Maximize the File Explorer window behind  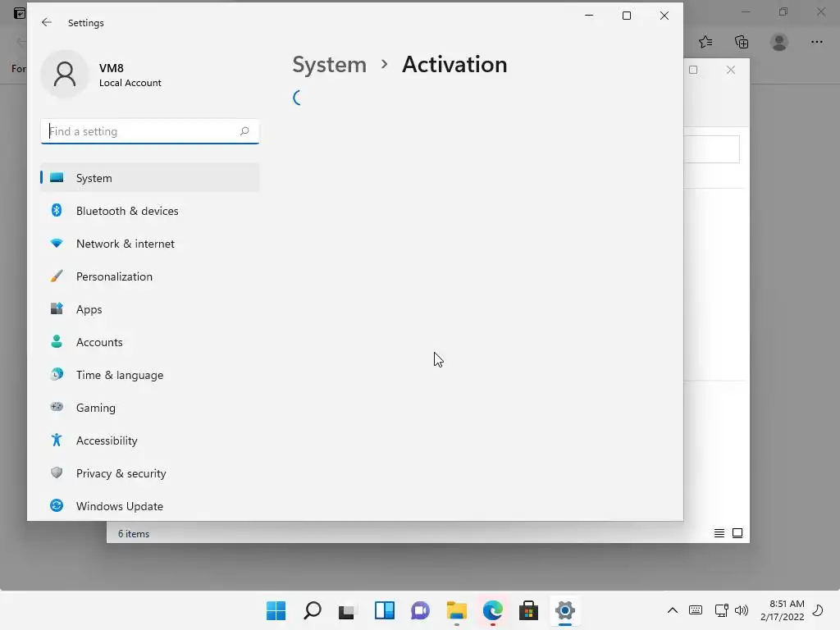(x=693, y=70)
